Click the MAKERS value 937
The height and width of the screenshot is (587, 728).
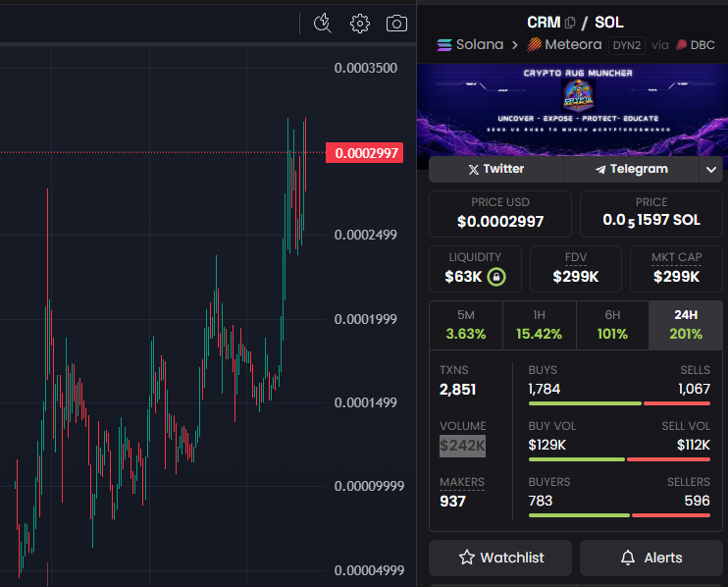click(x=452, y=501)
